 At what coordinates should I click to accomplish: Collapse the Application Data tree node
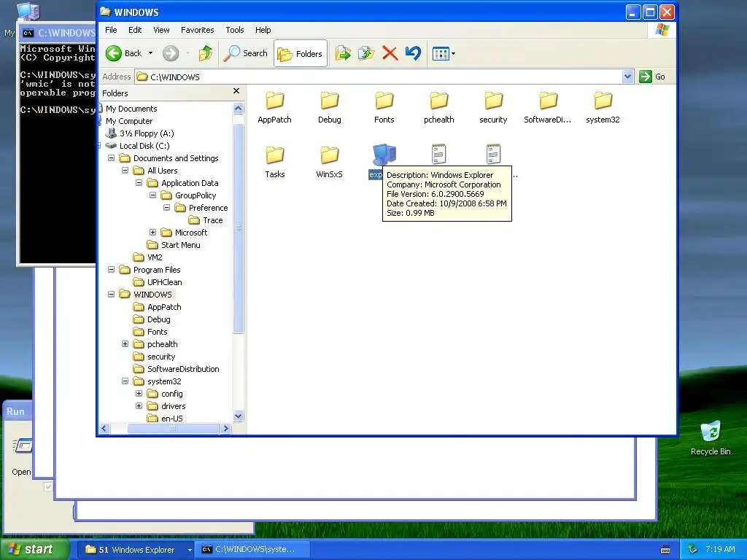139,183
